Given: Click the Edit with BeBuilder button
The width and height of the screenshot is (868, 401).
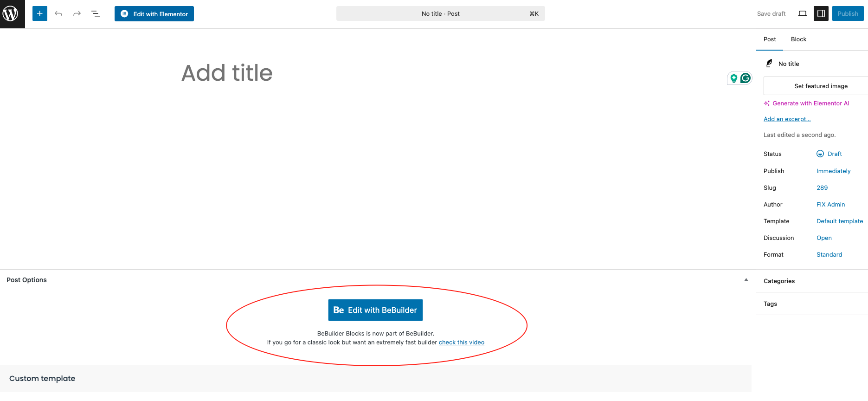Looking at the screenshot, I should point(375,310).
